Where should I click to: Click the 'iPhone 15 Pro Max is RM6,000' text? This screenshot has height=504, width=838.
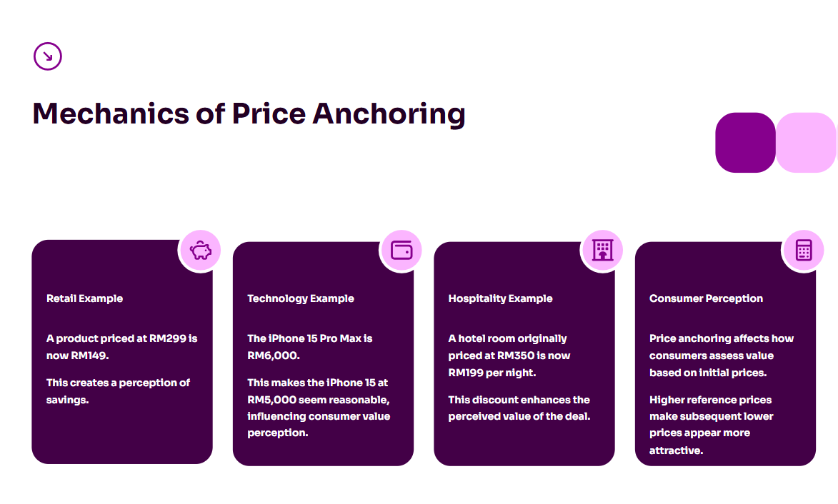(x=310, y=347)
